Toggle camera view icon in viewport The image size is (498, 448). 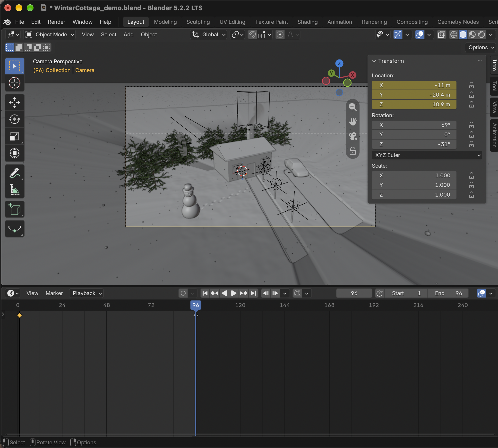(353, 136)
